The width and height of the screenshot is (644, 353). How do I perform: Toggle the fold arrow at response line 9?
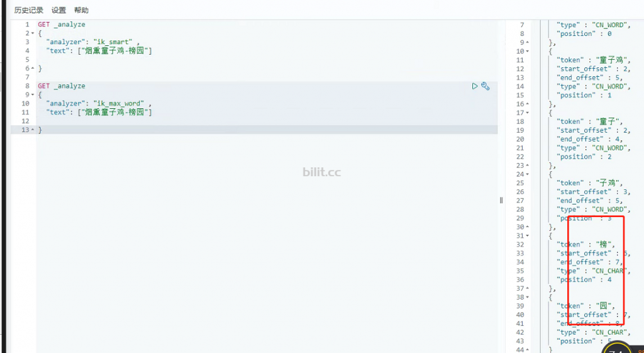click(x=528, y=42)
